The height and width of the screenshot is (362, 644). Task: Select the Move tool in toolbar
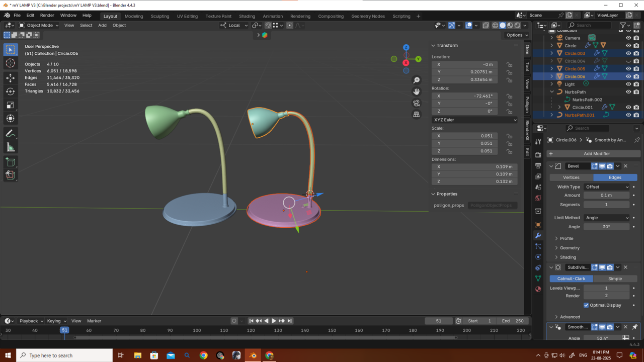click(11, 78)
